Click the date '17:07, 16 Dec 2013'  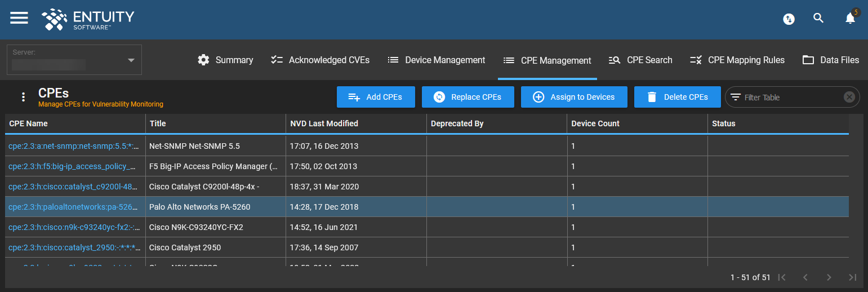click(x=324, y=146)
